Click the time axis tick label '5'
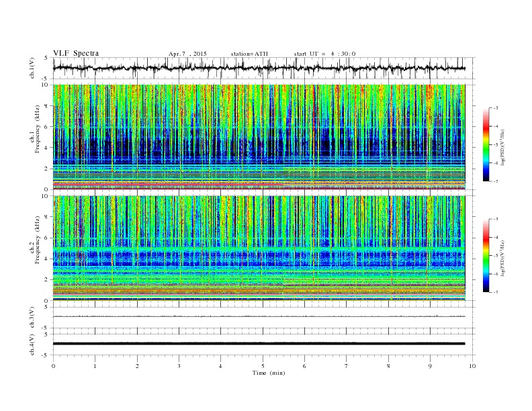532x411 pixels. click(x=263, y=366)
